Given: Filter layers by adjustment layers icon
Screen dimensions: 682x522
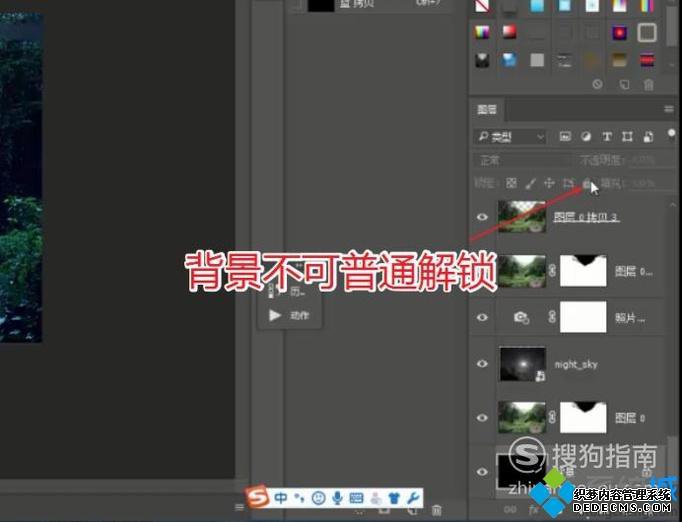Looking at the screenshot, I should coord(586,137).
